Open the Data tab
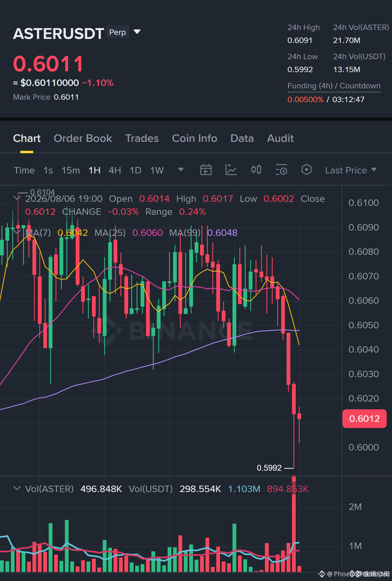The image size is (392, 581). click(242, 138)
